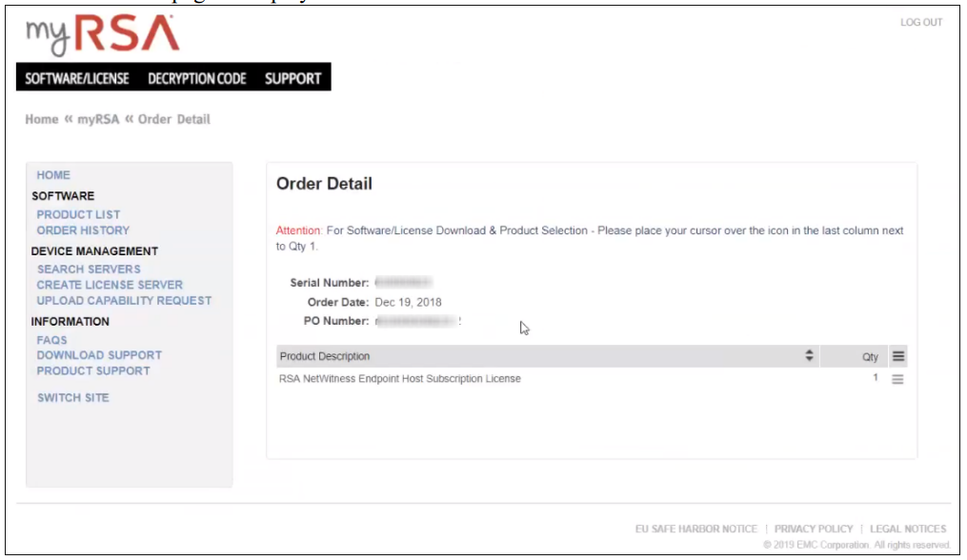
Task: Click SWITCH SITE link
Action: [x=72, y=398]
